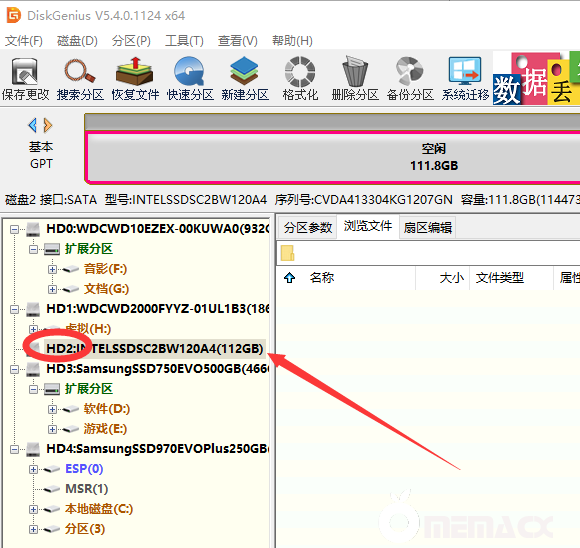The height and width of the screenshot is (548, 580).
Task: Switch to the 浏览文件 tab
Action: coord(368,226)
